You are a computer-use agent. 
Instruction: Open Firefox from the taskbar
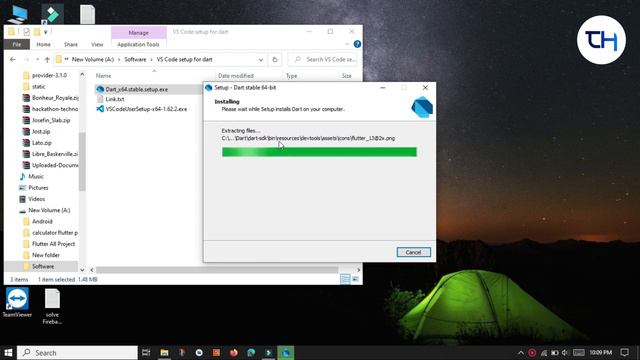tap(233, 353)
